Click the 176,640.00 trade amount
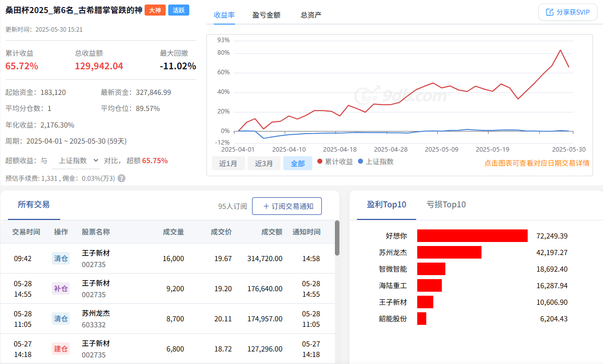Image resolution: width=603 pixels, height=364 pixels. pyautogui.click(x=265, y=289)
